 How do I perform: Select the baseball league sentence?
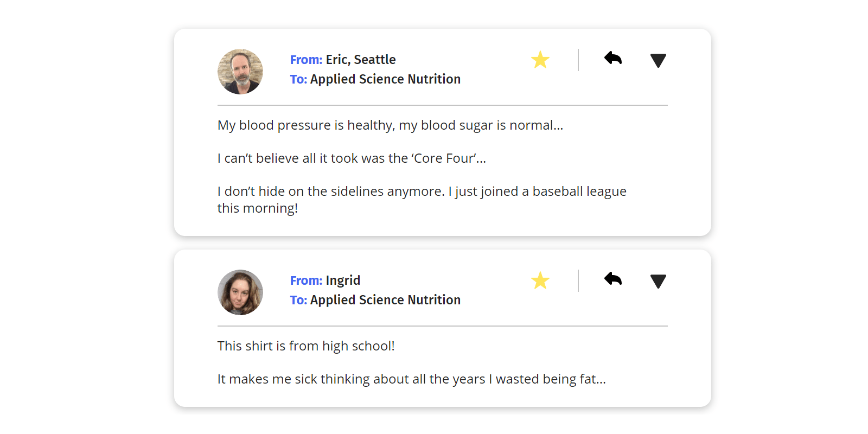coord(422,200)
